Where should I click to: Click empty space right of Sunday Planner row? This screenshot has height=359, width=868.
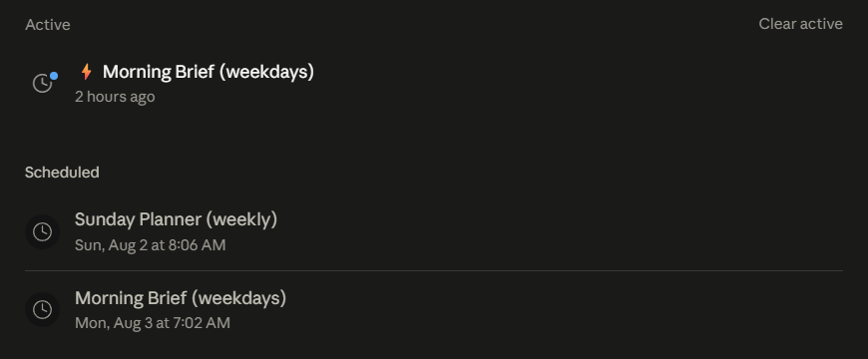[559, 231]
